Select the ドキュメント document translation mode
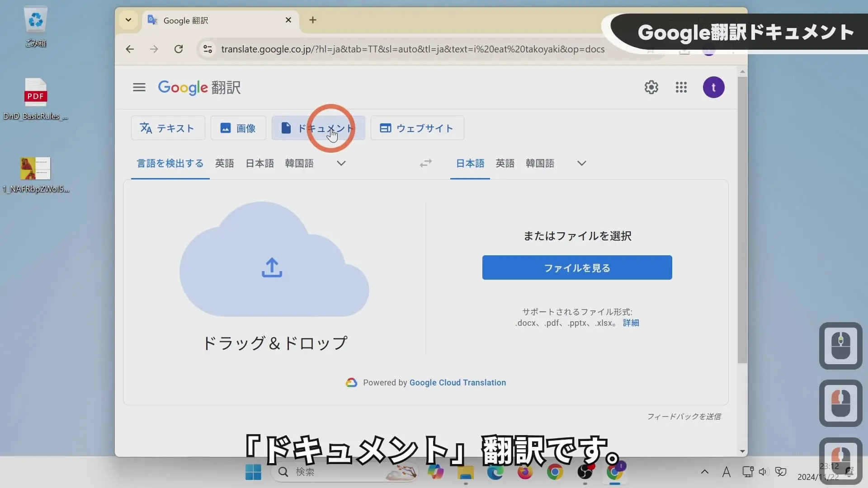Screen dimensions: 868x488 (318, 128)
